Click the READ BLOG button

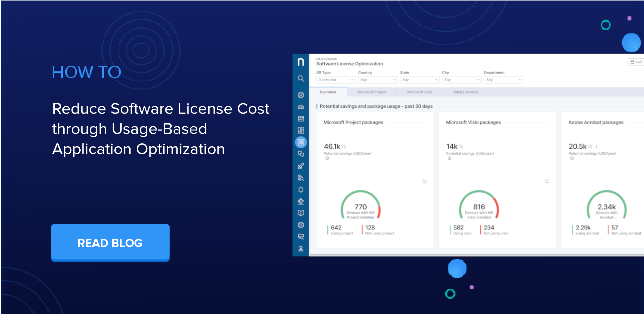110,243
